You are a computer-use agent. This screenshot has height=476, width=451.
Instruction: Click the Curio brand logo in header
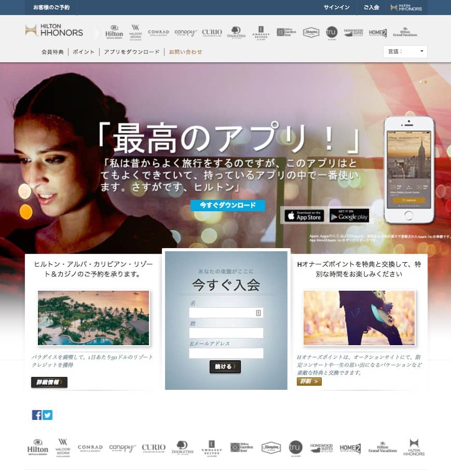[212, 32]
